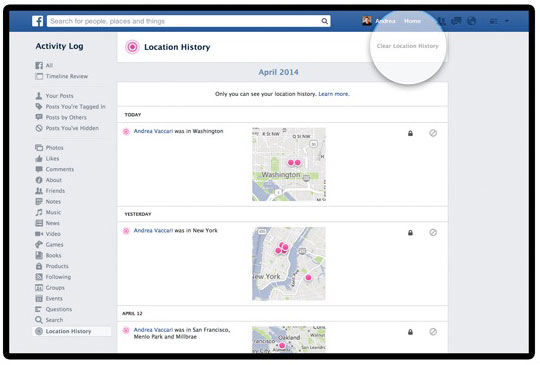
Task: Click the Games sidebar icon
Action: (x=39, y=244)
